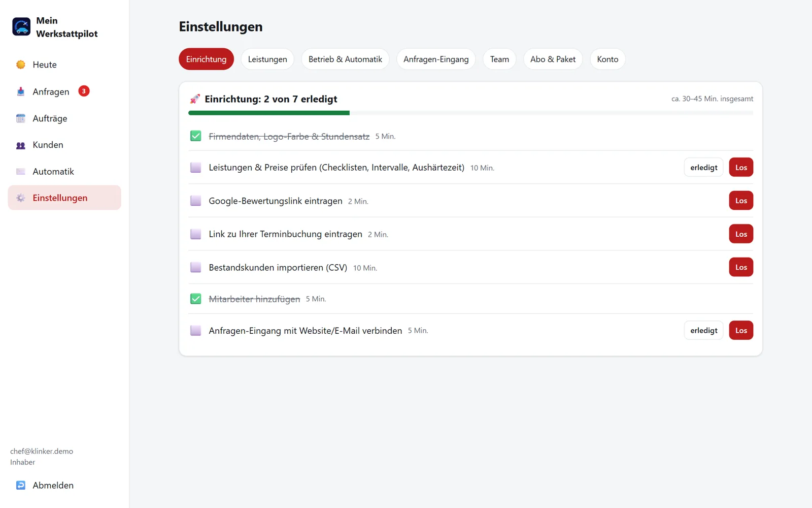
Task: Switch to the Leistungen tab
Action: 267,59
